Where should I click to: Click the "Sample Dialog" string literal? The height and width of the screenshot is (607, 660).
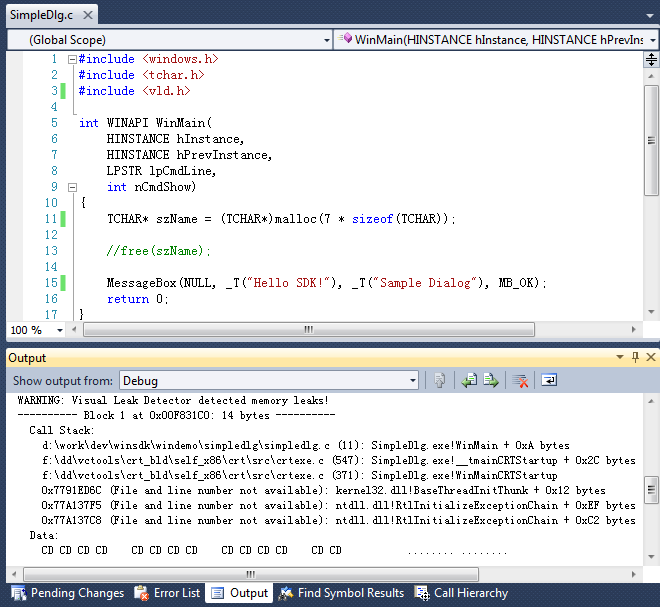425,283
